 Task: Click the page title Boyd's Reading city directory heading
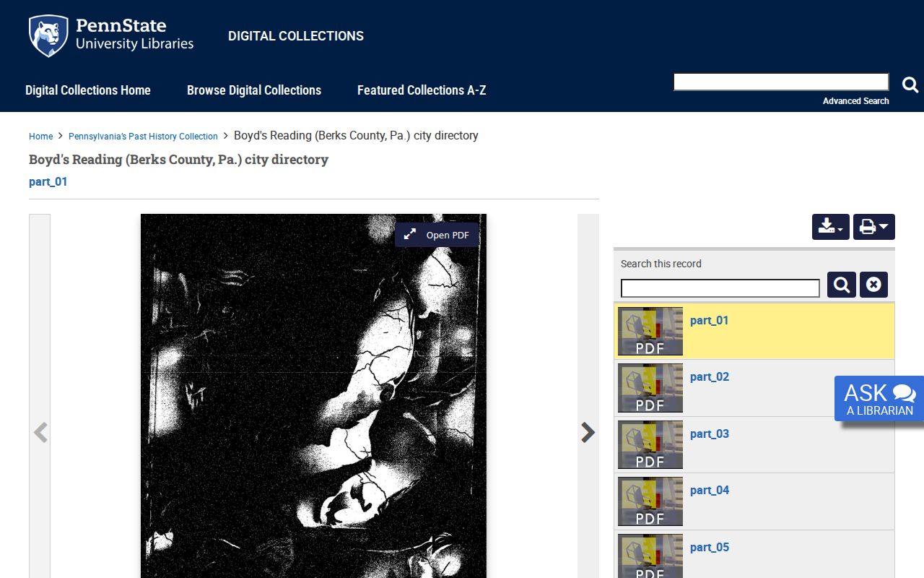tap(178, 160)
